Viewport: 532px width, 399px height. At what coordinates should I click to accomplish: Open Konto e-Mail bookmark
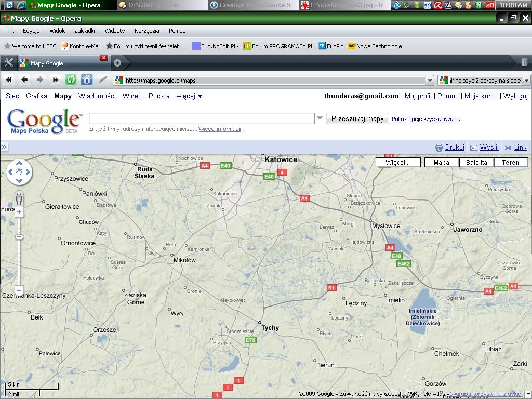[81, 46]
